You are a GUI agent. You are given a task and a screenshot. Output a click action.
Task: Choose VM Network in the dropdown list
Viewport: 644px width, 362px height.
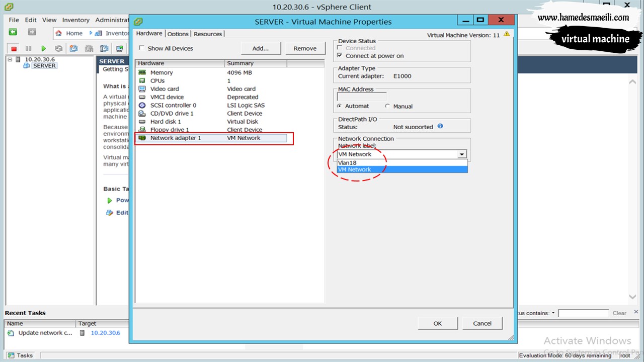coord(403,169)
